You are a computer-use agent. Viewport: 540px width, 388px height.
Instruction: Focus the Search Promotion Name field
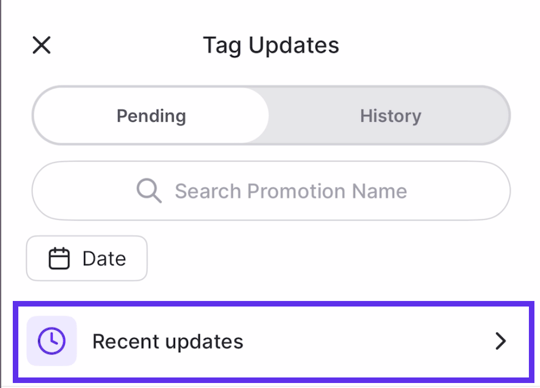click(271, 191)
